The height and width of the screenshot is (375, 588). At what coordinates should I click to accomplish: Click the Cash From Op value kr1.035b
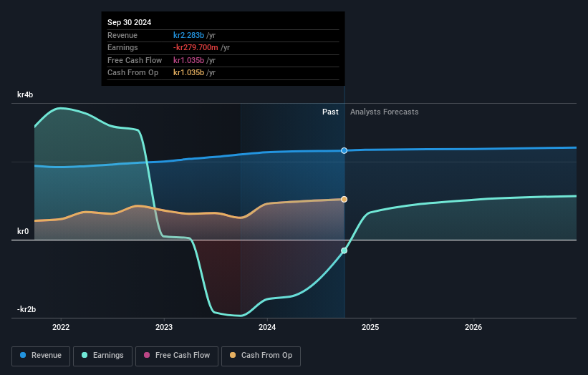tap(188, 73)
